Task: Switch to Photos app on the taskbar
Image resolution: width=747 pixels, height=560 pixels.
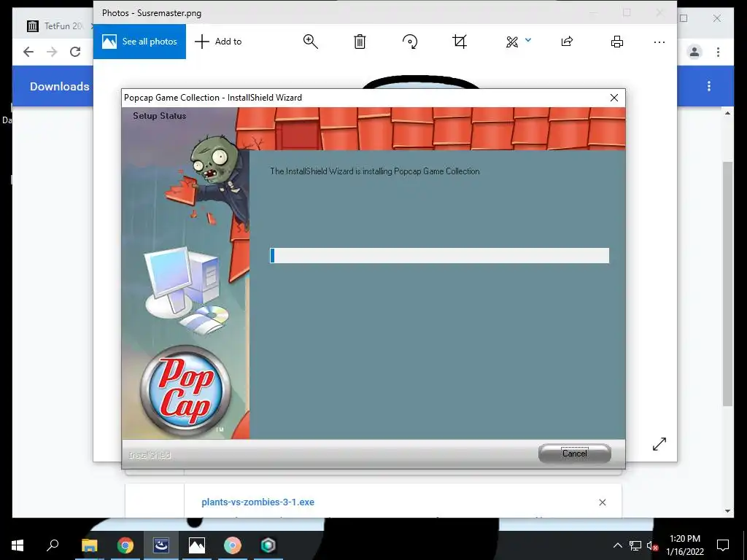Action: click(197, 545)
